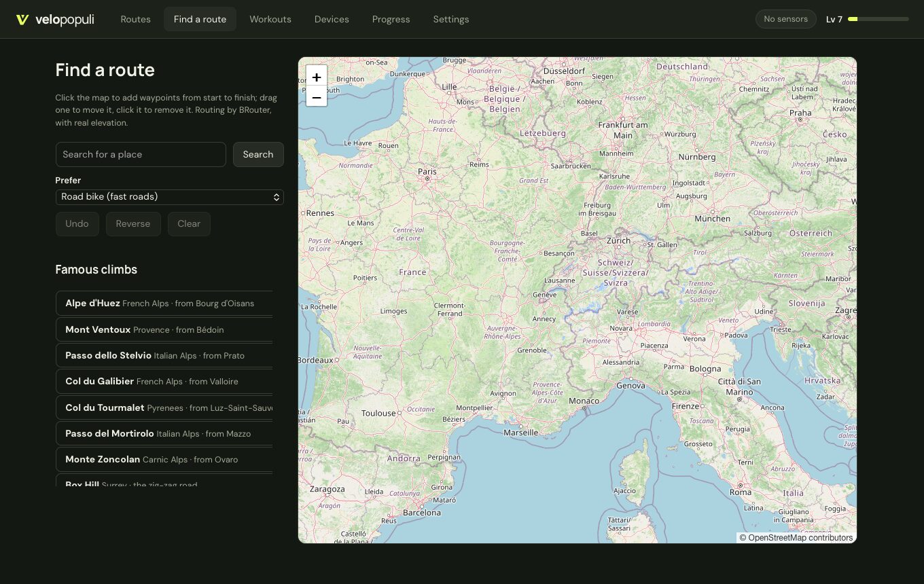The height and width of the screenshot is (584, 924).
Task: Open the Devices tab
Action: (332, 19)
